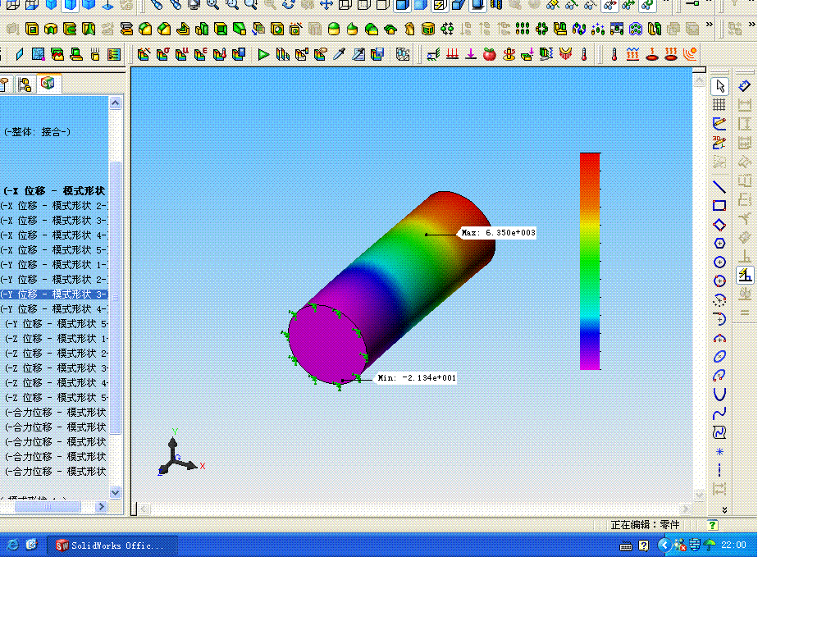The image size is (840, 630).
Task: Open the displacement plot icon with U
Action: click(x=181, y=54)
